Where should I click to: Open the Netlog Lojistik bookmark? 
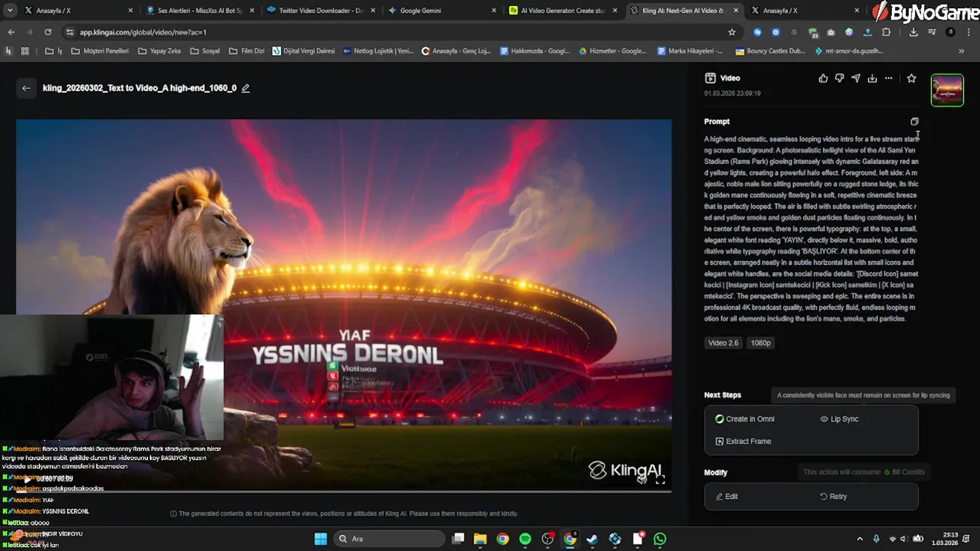[x=378, y=51]
